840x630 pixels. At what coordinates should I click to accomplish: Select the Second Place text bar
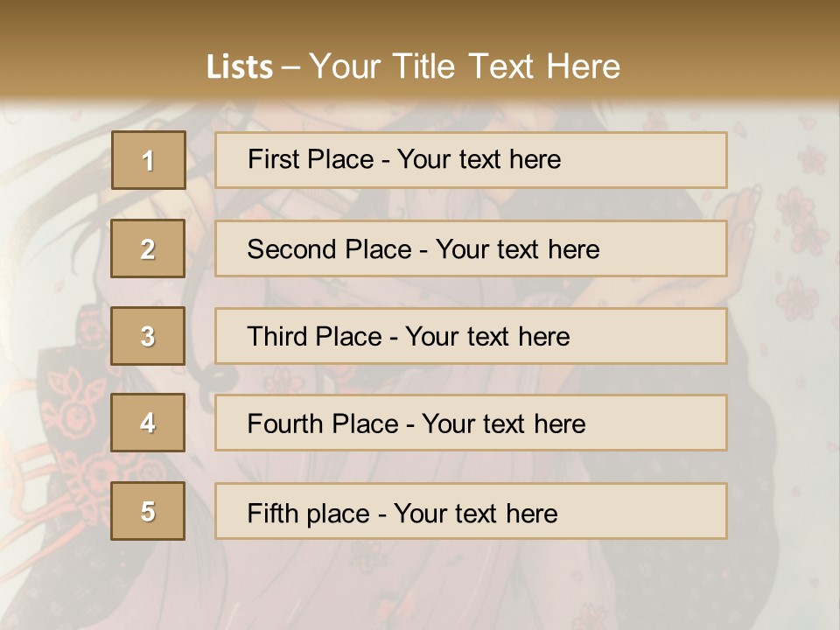[x=471, y=248]
